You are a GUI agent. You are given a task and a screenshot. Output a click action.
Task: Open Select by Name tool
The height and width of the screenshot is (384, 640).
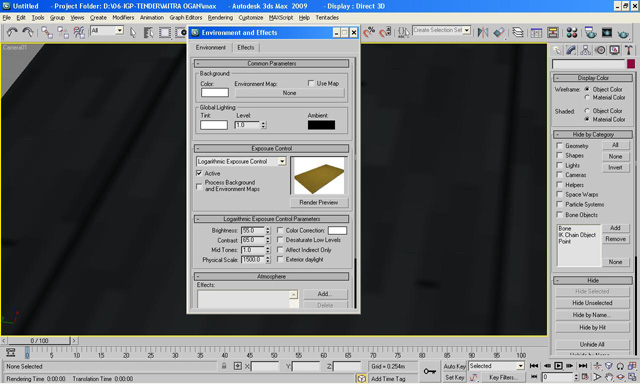coord(149,32)
